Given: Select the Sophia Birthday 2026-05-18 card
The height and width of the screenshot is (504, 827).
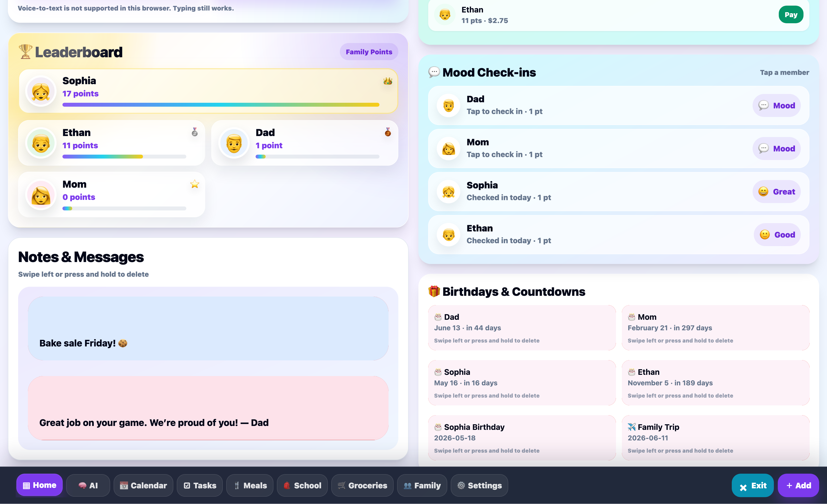Looking at the screenshot, I should coord(522,438).
